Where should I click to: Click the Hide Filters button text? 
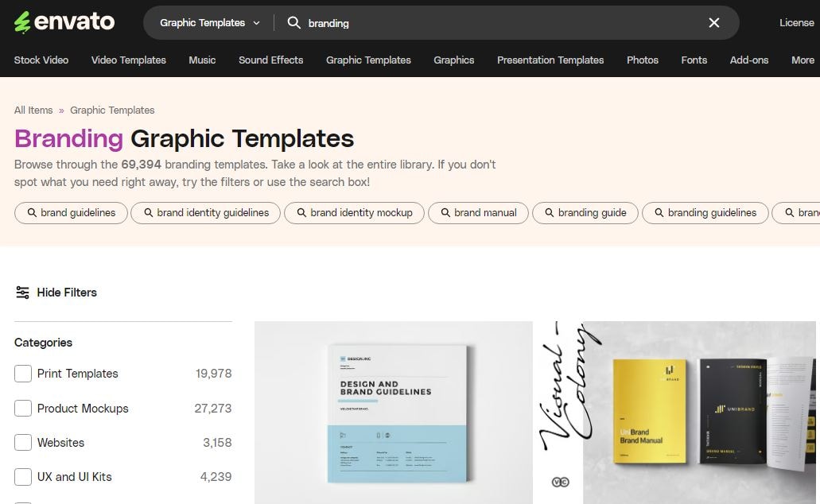pyautogui.click(x=67, y=293)
